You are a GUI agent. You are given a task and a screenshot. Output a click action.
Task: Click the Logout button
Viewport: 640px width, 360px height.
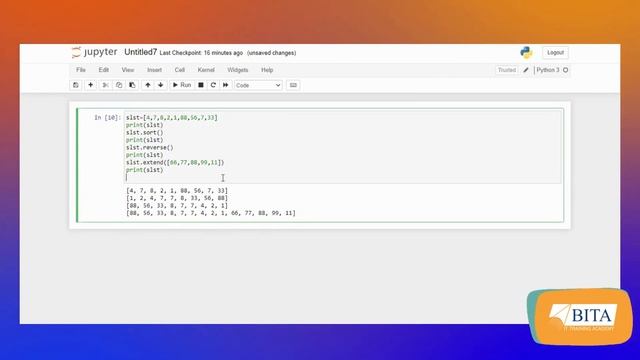[x=555, y=53]
